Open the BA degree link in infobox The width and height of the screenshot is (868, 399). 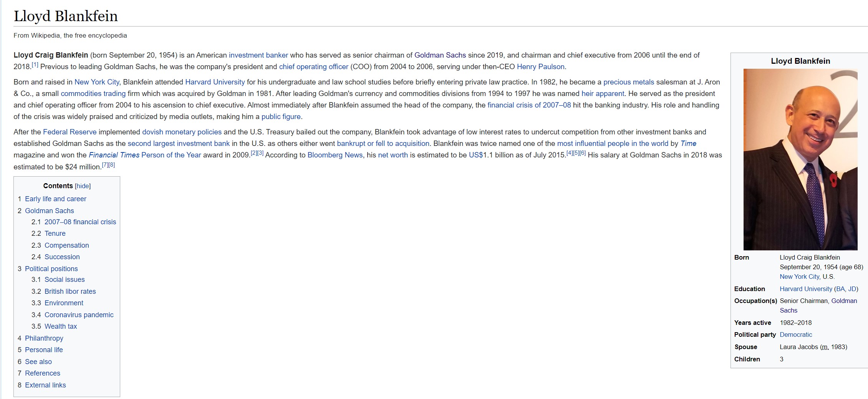click(840, 289)
